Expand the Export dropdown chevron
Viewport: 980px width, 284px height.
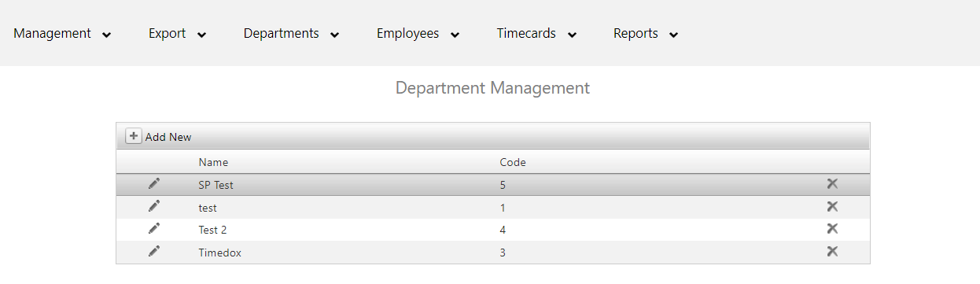[x=201, y=35]
